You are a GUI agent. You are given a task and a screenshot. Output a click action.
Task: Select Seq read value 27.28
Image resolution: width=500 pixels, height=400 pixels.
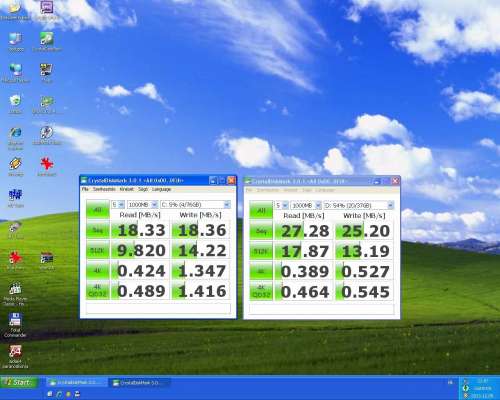coord(304,231)
